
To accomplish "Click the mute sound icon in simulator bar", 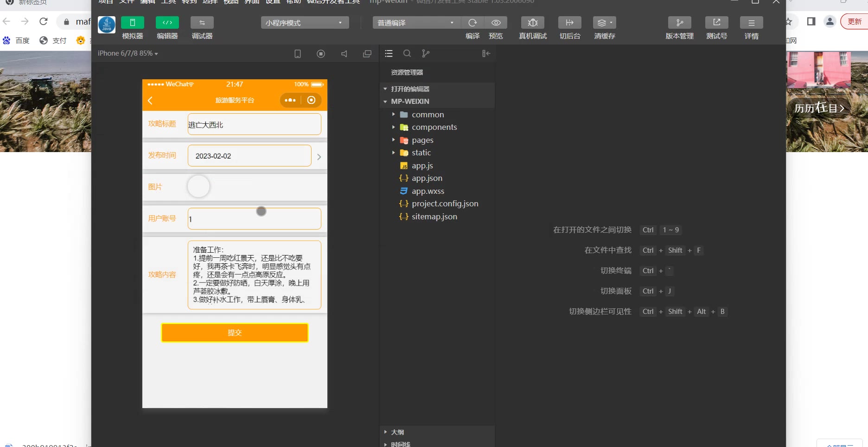I will (344, 54).
